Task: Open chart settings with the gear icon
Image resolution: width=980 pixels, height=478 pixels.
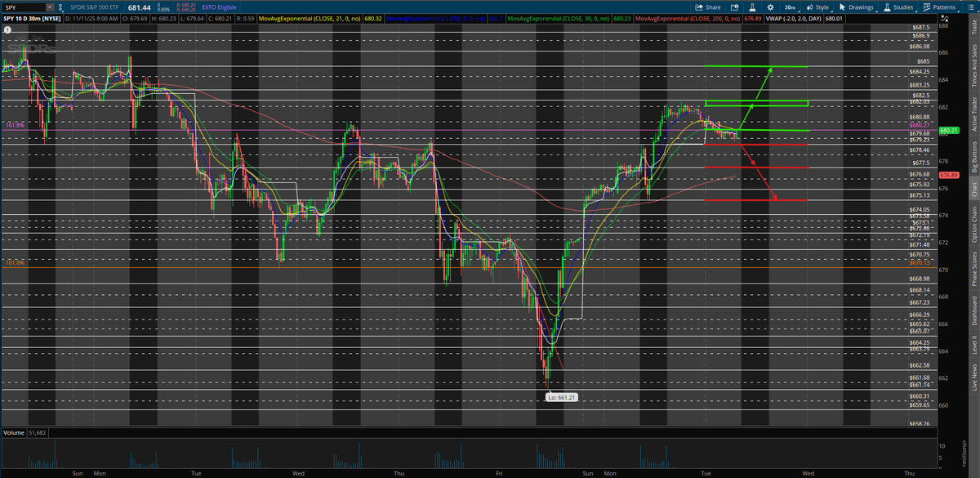Action: point(770,7)
